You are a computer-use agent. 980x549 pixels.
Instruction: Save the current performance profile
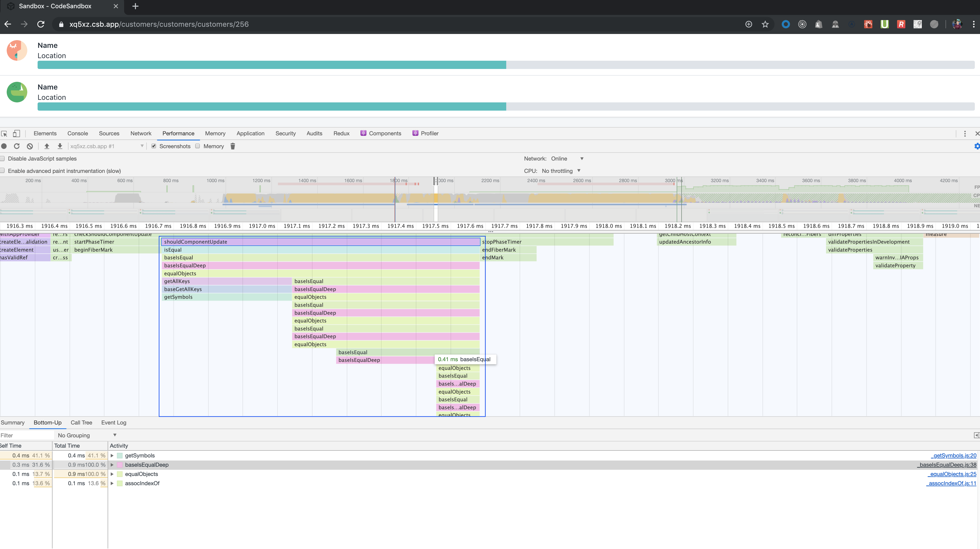(60, 146)
